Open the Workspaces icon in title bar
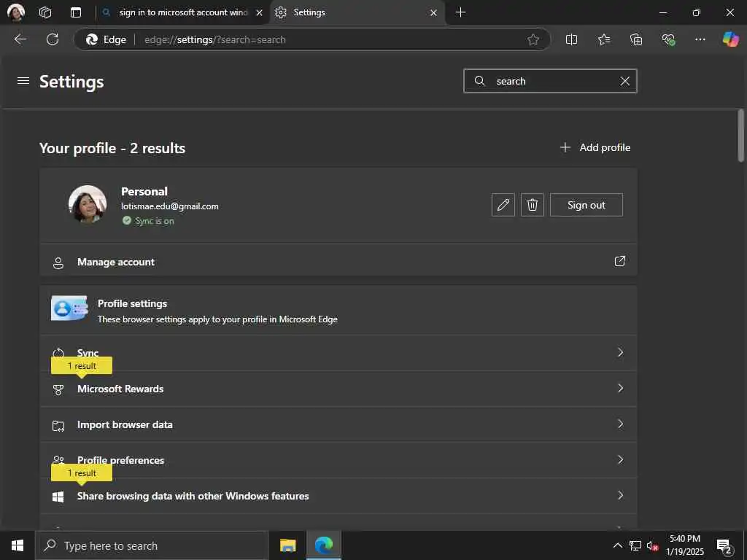The height and width of the screenshot is (560, 747). point(45,12)
